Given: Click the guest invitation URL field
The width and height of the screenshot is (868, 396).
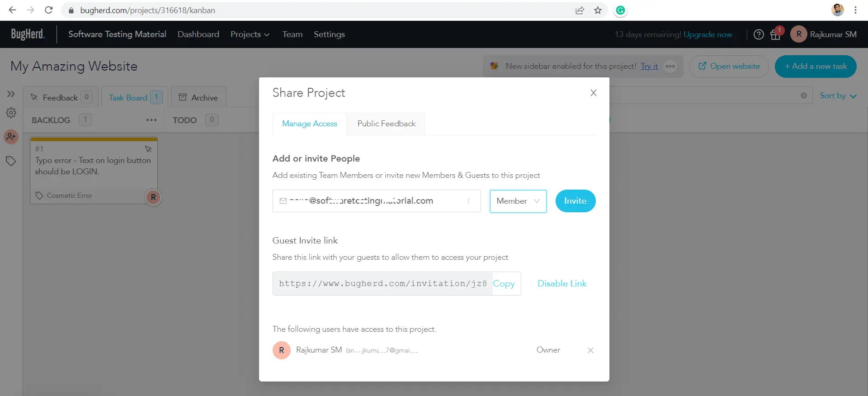Looking at the screenshot, I should pos(383,284).
